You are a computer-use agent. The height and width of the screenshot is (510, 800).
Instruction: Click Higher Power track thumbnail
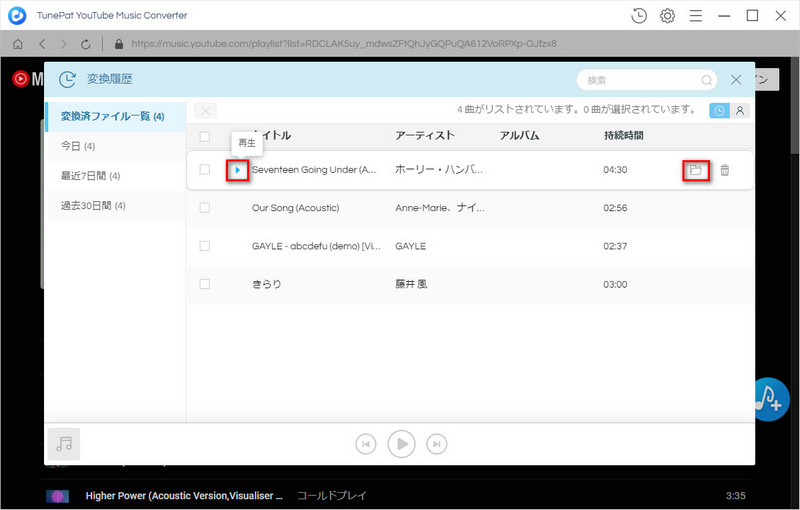coord(57,496)
